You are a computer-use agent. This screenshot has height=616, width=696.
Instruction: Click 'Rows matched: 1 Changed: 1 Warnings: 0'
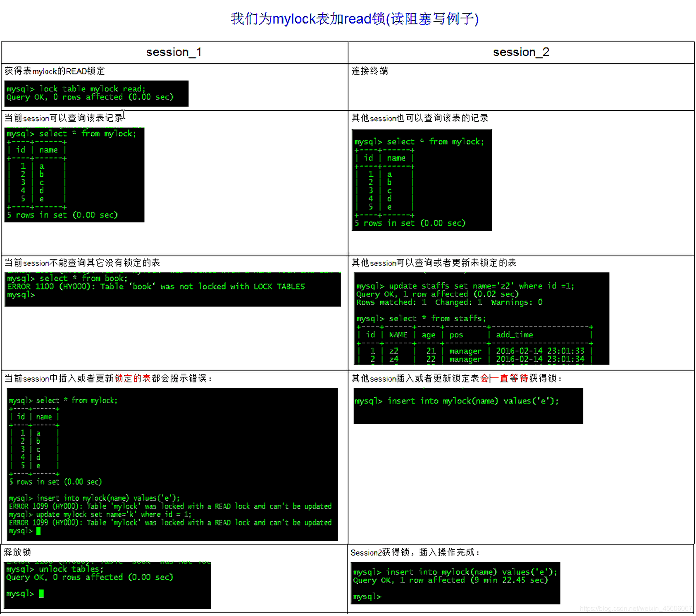pyautogui.click(x=449, y=303)
